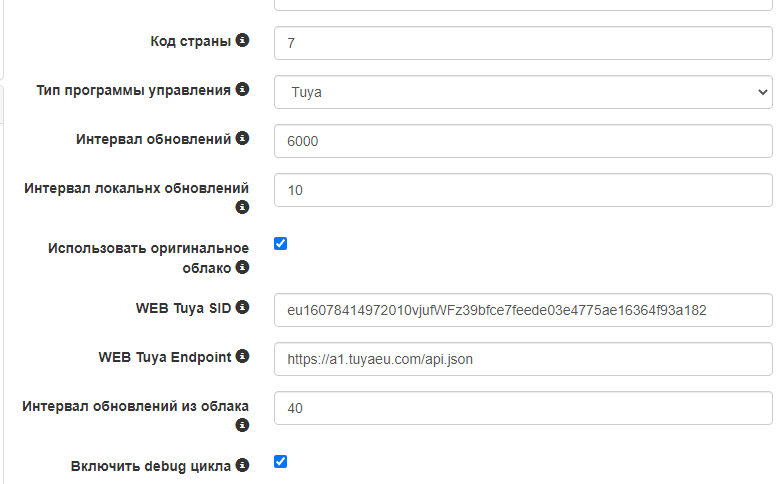This screenshot has width=780, height=484.
Task: Click the WEB Tuya Endpoint URL field
Action: [523, 359]
